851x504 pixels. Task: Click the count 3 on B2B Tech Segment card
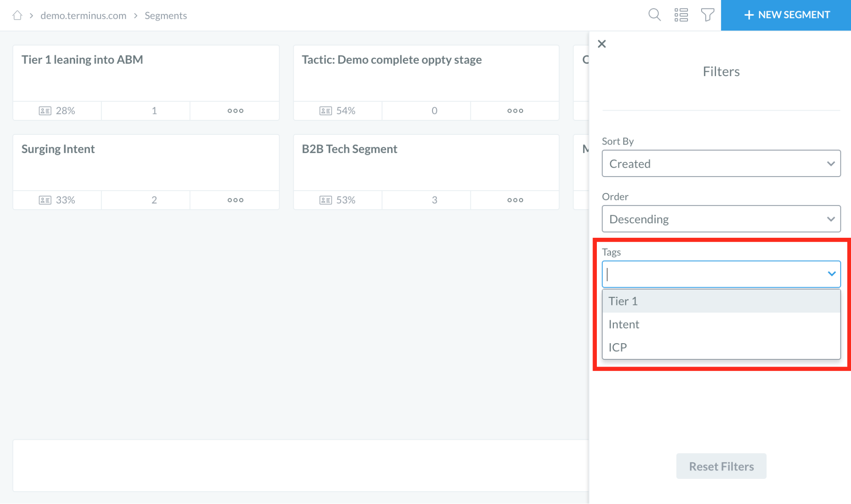(x=434, y=200)
